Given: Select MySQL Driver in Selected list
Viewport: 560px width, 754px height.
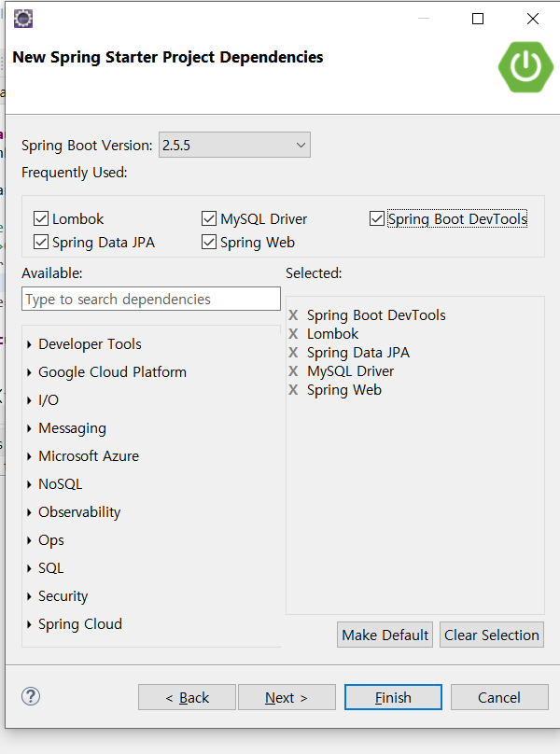Looking at the screenshot, I should click(351, 371).
